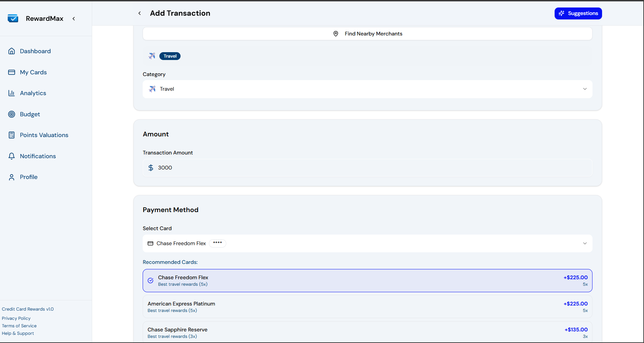Image resolution: width=644 pixels, height=343 pixels.
Task: Open the Select Card dropdown
Action: 368,243
